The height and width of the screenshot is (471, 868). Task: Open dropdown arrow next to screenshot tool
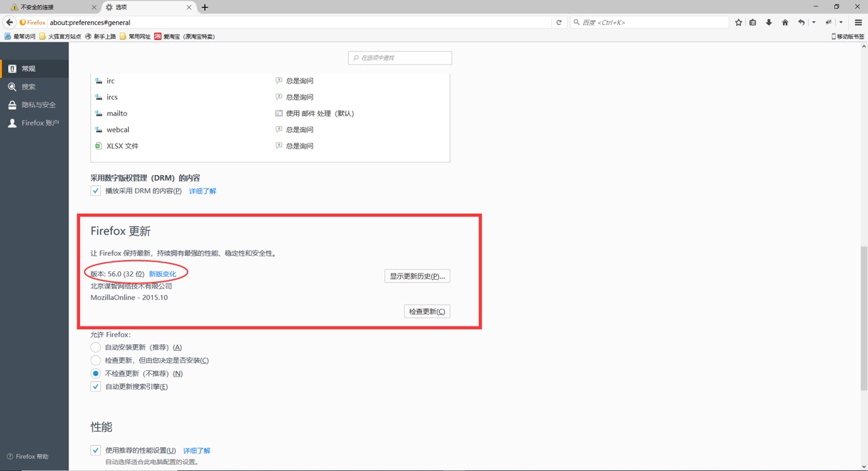pos(841,22)
